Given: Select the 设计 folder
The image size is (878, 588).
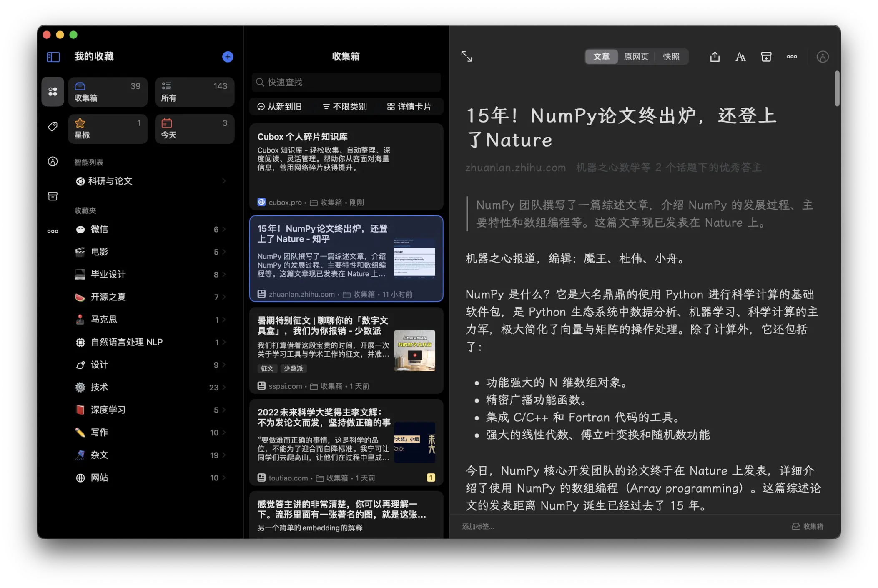Looking at the screenshot, I should point(151,365).
